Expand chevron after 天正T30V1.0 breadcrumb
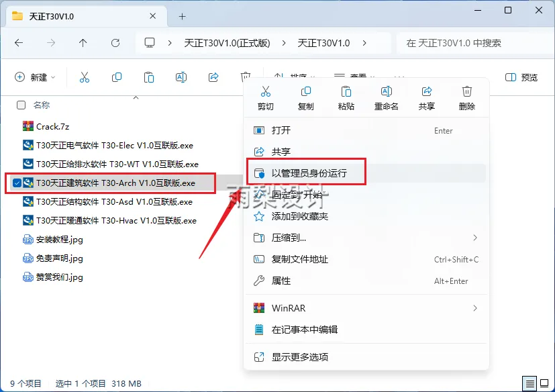 point(364,43)
